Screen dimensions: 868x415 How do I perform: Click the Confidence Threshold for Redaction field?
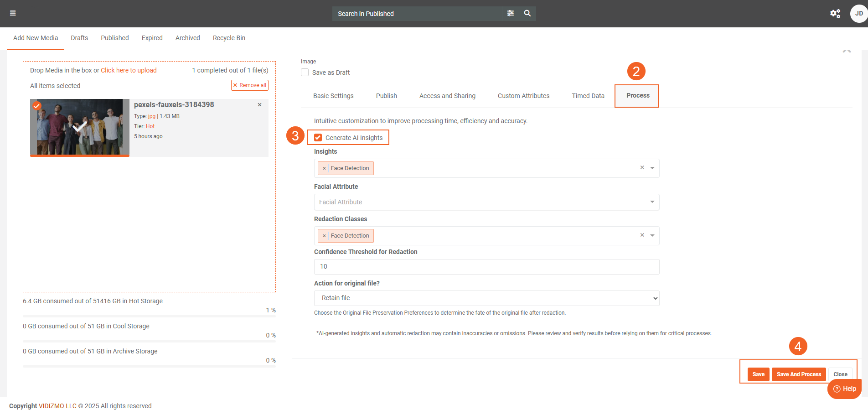tap(486, 267)
